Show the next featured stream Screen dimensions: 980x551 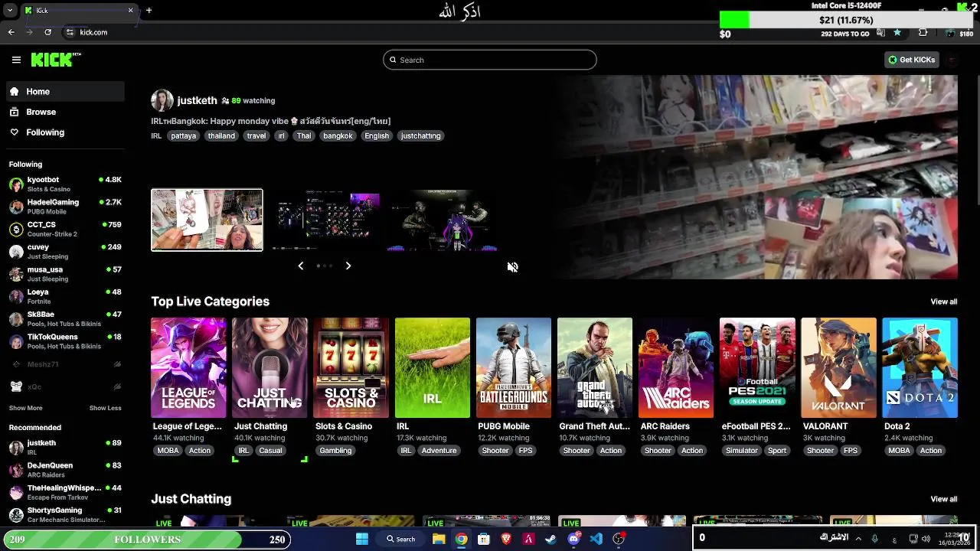[348, 266]
